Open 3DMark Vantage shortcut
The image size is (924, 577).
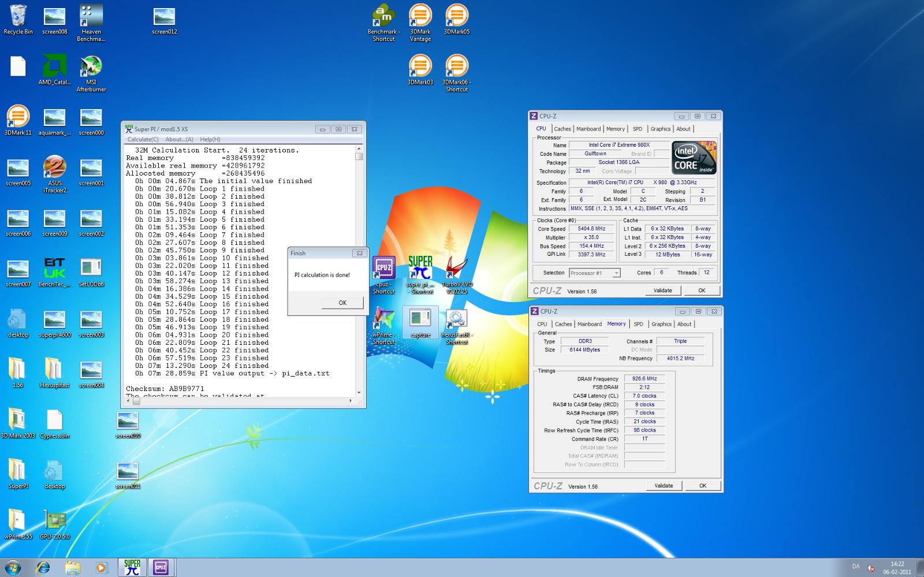pos(420,23)
